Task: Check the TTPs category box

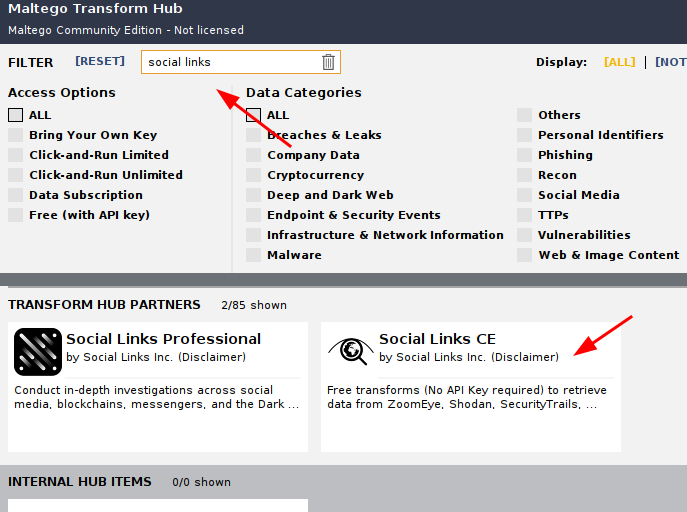Action: pyautogui.click(x=524, y=215)
